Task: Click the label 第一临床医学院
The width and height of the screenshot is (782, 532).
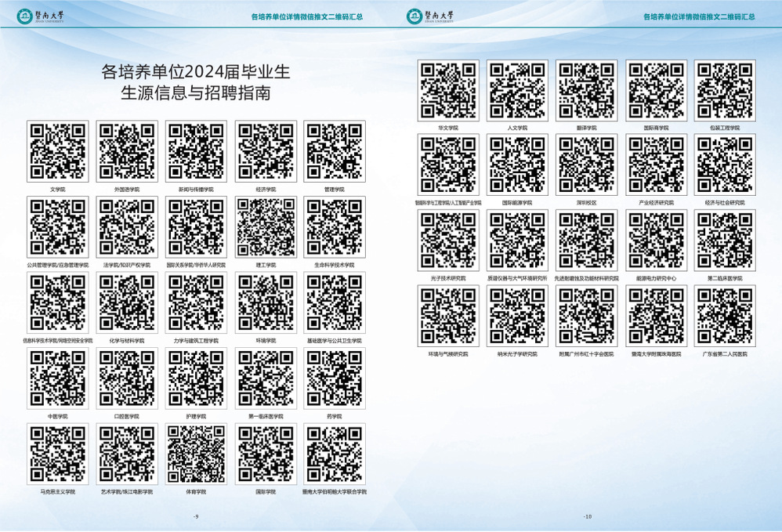Action: [x=266, y=416]
